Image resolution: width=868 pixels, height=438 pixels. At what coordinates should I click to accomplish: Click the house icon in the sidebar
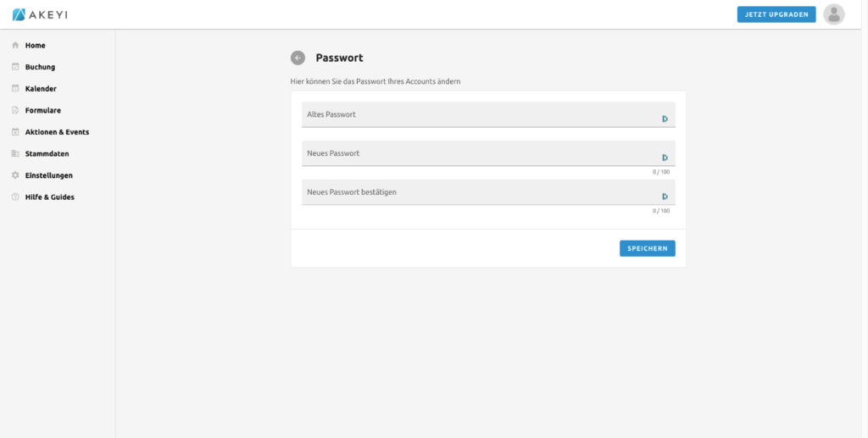point(15,45)
